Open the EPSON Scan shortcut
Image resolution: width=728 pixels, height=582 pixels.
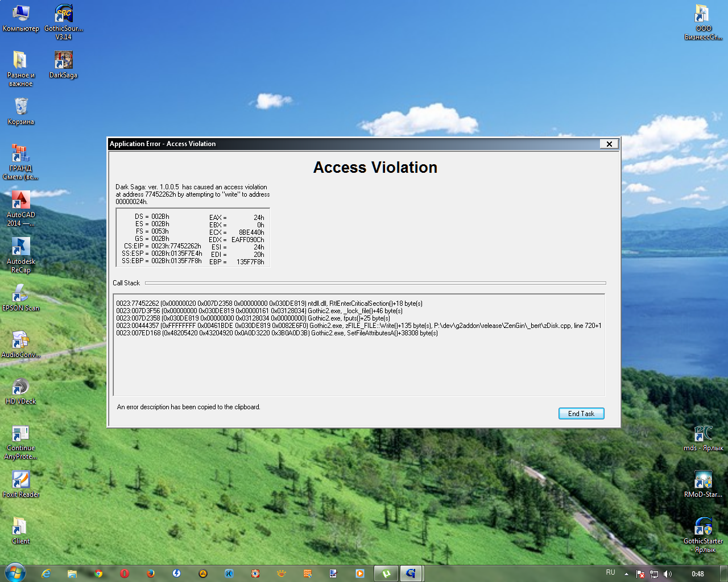coord(20,297)
